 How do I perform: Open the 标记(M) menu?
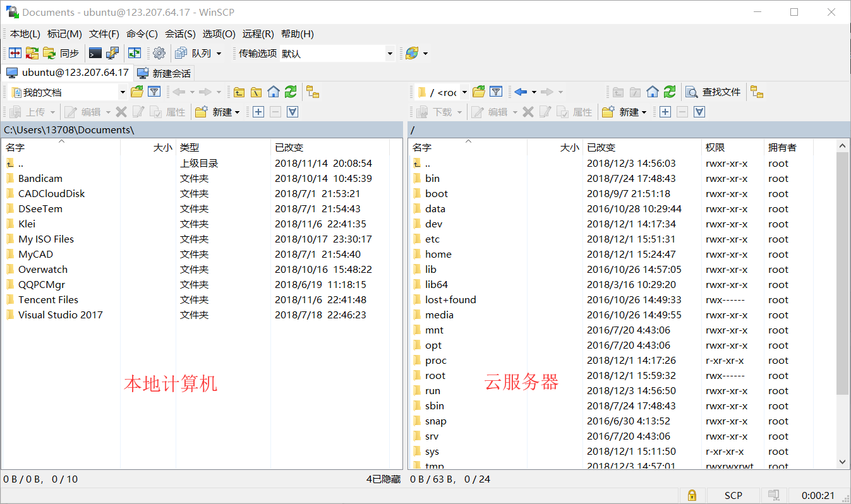coord(64,34)
